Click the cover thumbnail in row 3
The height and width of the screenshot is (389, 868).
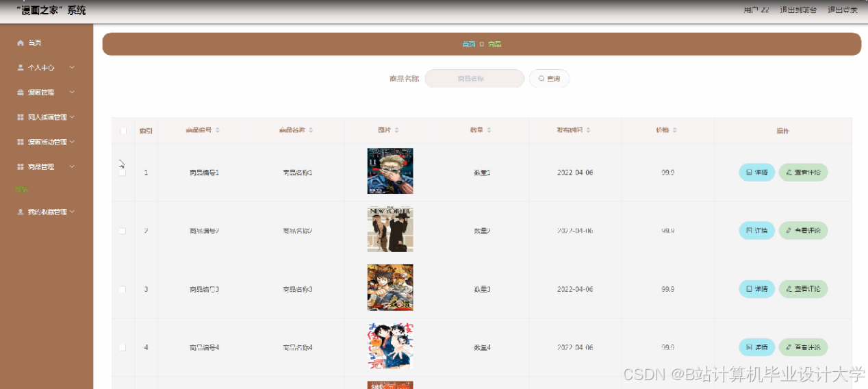pos(390,288)
